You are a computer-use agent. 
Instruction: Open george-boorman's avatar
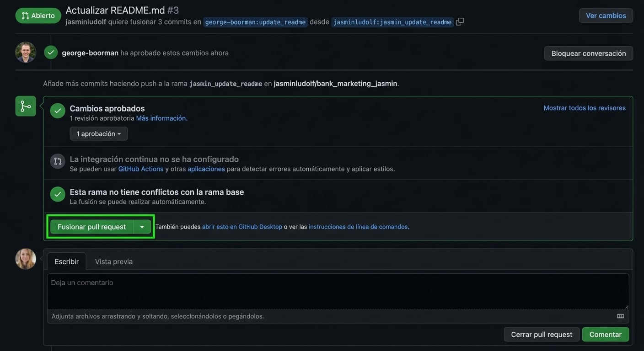26,53
